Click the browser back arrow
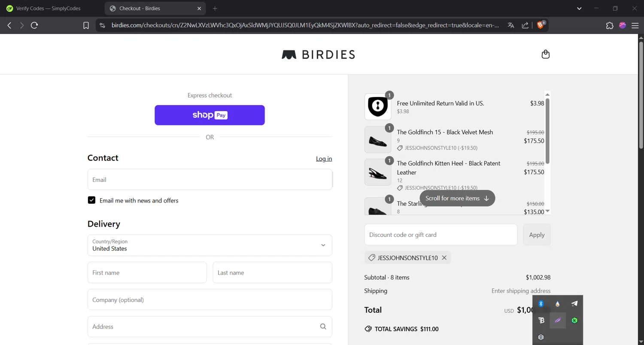Viewport: 644px width, 345px height. (9, 25)
